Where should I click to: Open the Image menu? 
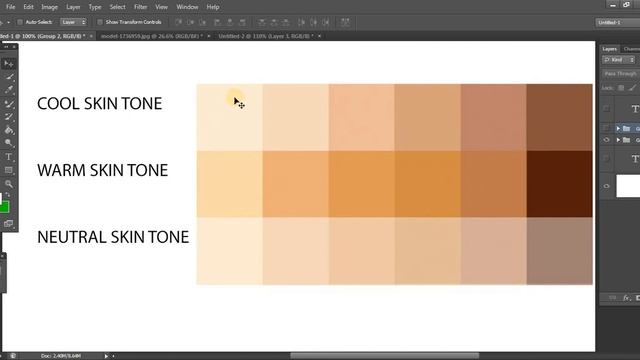(x=49, y=7)
